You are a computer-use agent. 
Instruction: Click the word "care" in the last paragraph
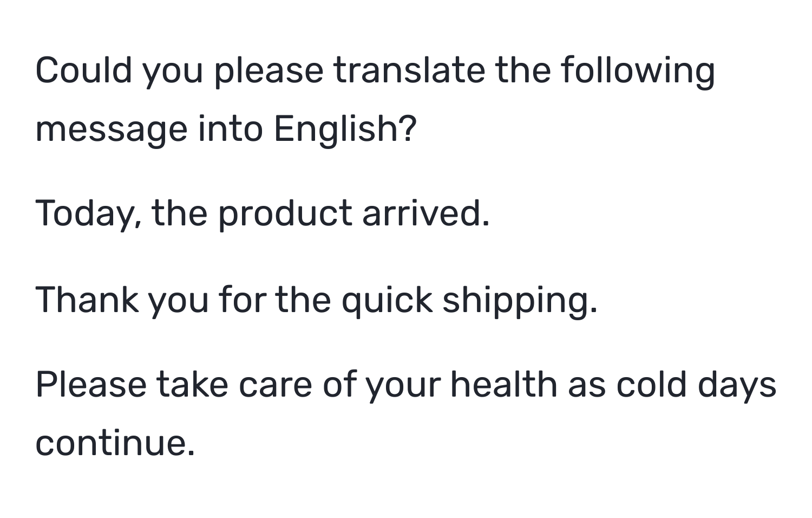tap(276, 385)
